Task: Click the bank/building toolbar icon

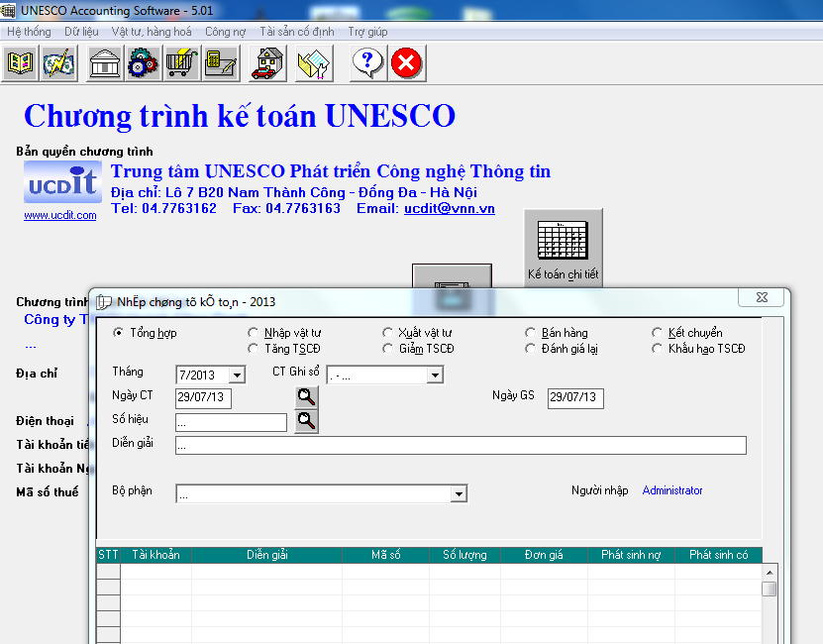Action: [105, 63]
